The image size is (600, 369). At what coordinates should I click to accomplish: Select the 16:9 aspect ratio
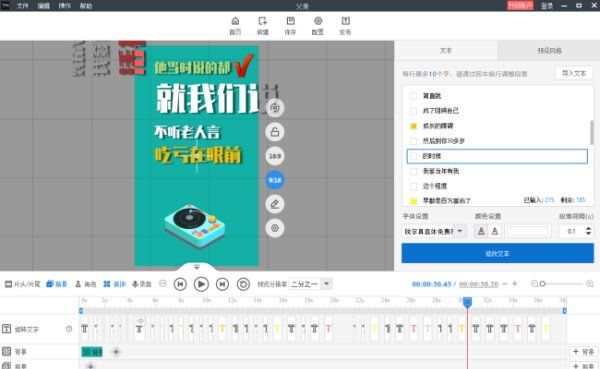pos(275,156)
